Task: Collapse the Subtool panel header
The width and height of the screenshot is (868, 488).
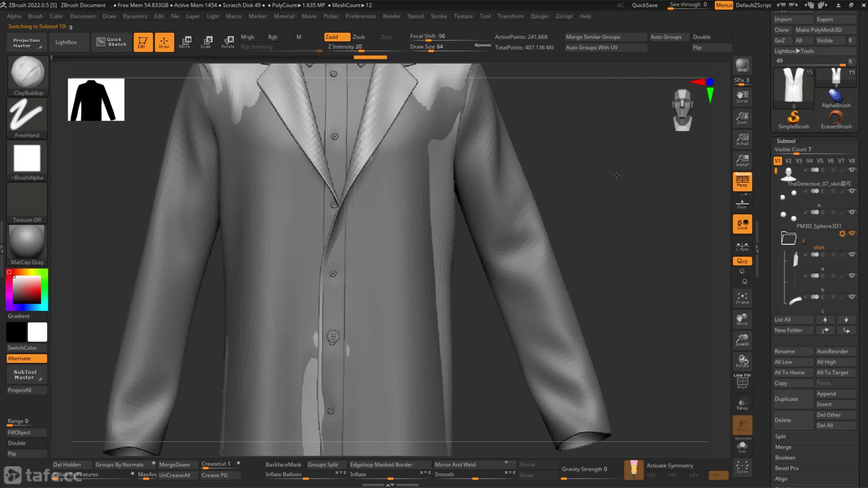Action: (786, 141)
